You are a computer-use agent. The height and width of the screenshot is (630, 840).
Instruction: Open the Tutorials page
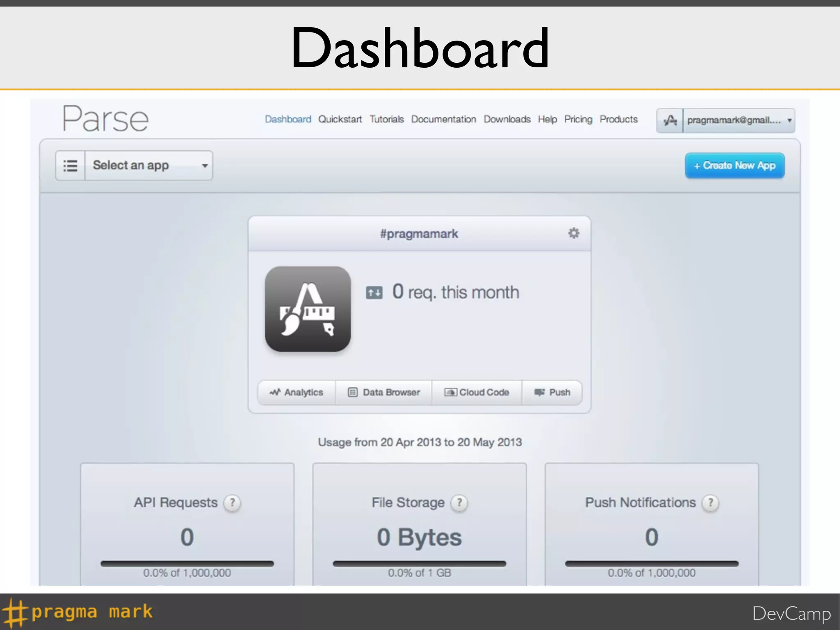(387, 119)
